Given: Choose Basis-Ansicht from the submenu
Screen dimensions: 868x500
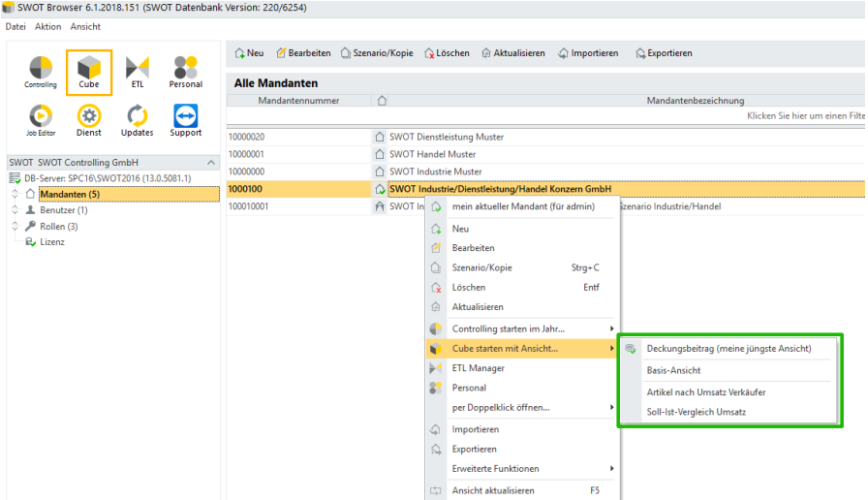Looking at the screenshot, I should [x=673, y=370].
